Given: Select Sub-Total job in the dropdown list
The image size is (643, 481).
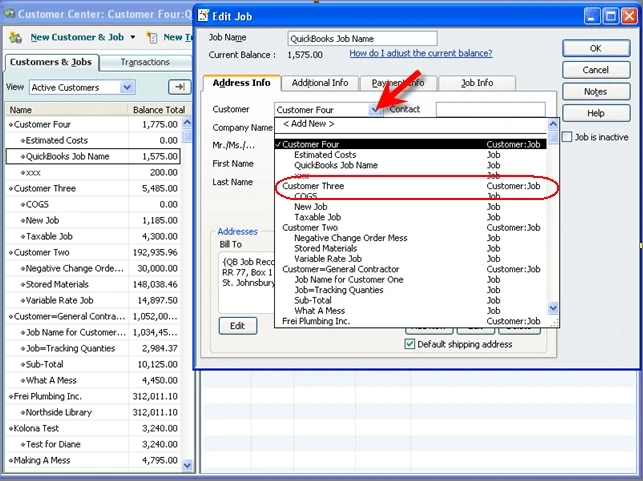Looking at the screenshot, I should 410,300.
